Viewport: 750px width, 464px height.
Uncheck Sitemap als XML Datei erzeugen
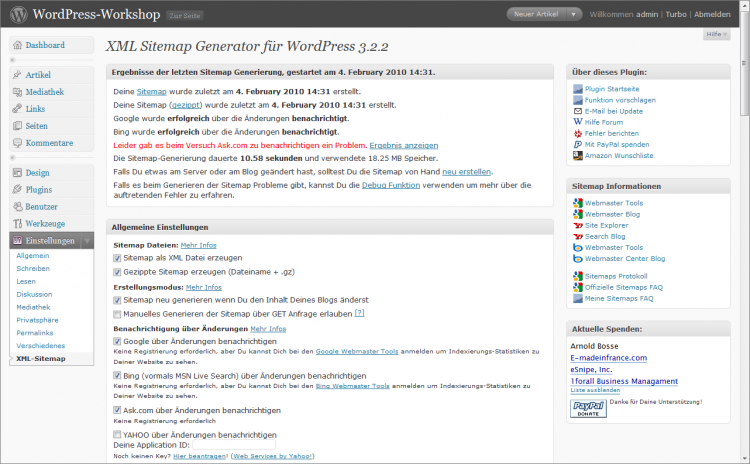(118, 257)
